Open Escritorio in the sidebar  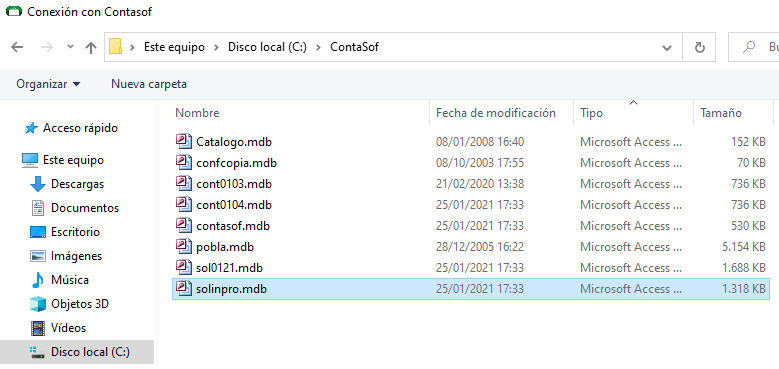pyautogui.click(x=76, y=232)
